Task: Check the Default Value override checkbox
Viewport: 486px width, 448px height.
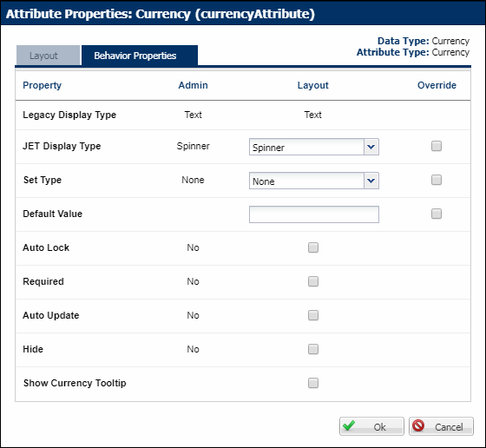Action: pos(437,214)
